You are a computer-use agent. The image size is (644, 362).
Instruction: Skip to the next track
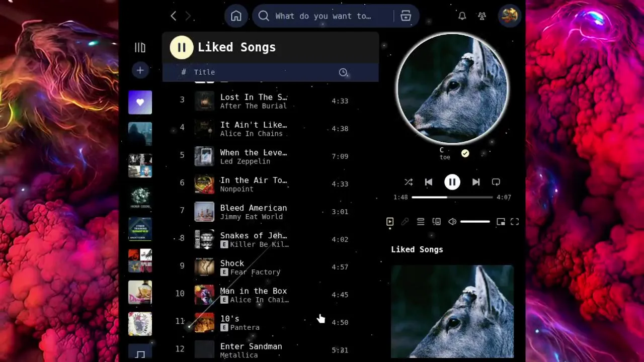476,182
